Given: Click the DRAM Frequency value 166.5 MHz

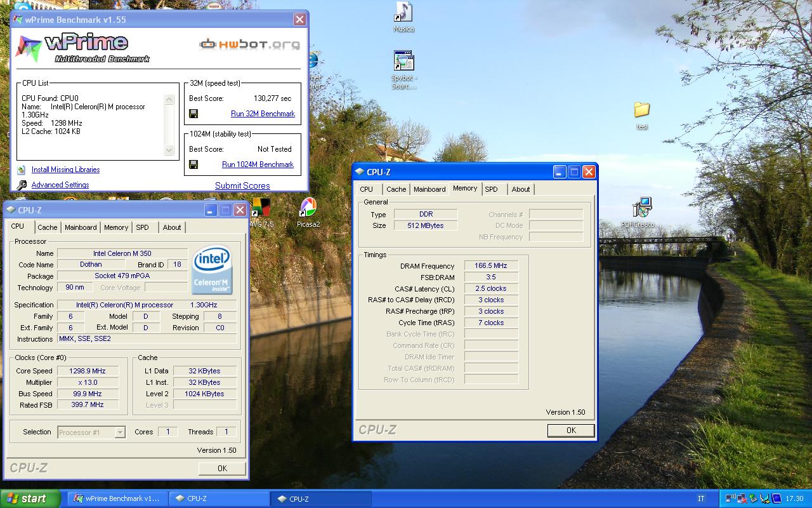Looking at the screenshot, I should point(491,265).
